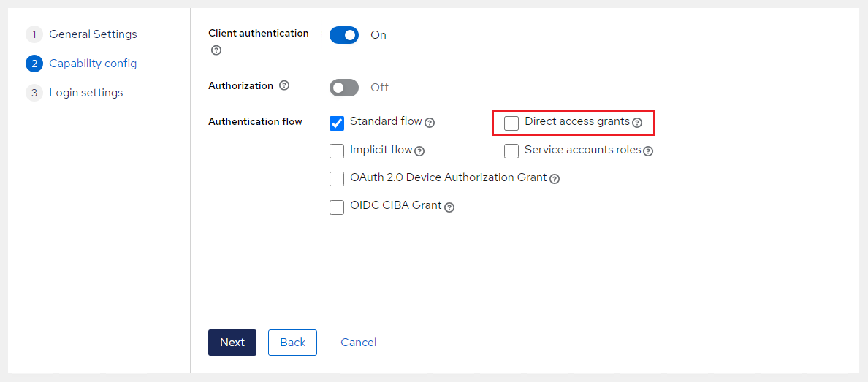Viewport: 868px width, 382px height.
Task: Select OAuth 2.0 Device Authorization Grant checkbox
Action: [x=337, y=179]
